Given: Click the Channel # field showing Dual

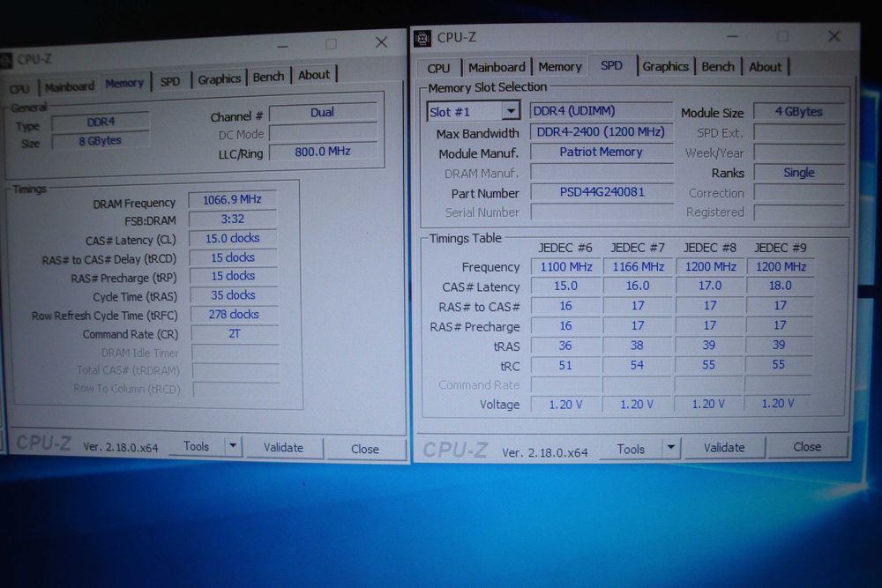Looking at the screenshot, I should click(x=323, y=113).
